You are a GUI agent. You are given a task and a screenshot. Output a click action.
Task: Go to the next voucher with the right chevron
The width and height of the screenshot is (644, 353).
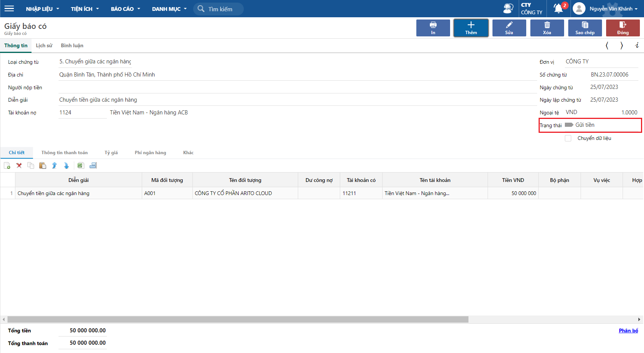pos(621,45)
